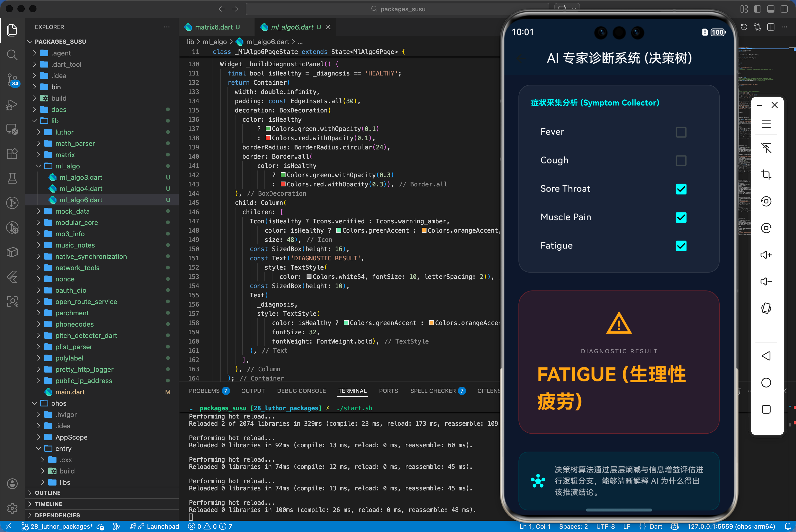
Task: Increase the emulator volume
Action: click(x=766, y=255)
